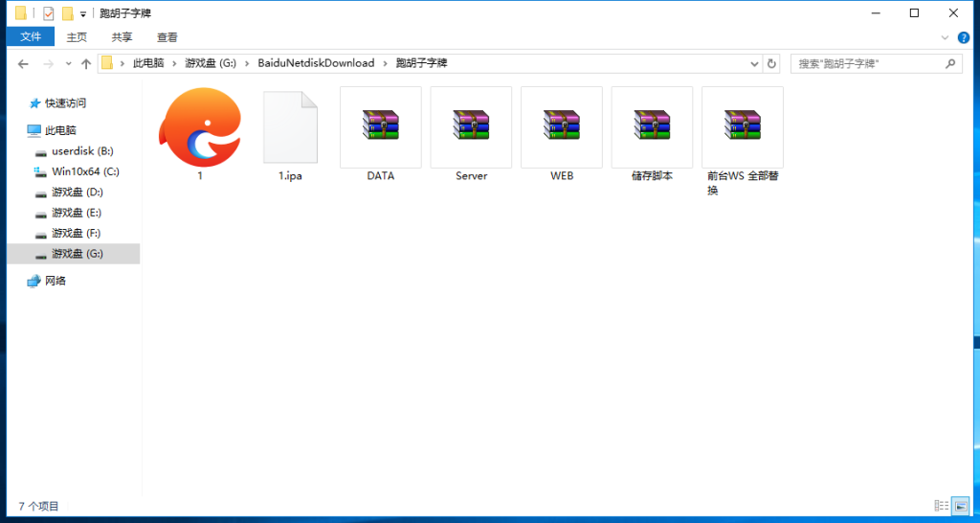Select the 储存脚本 archive file icon
The width and height of the screenshot is (980, 523).
pyautogui.click(x=652, y=127)
